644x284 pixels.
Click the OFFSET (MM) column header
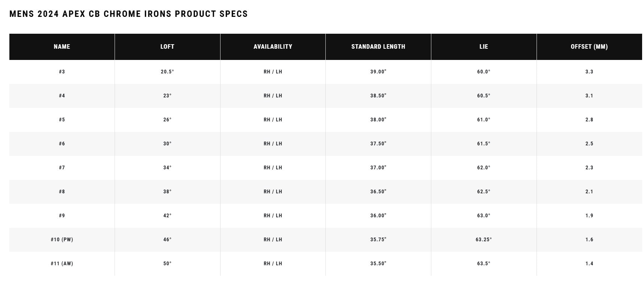tap(589, 46)
